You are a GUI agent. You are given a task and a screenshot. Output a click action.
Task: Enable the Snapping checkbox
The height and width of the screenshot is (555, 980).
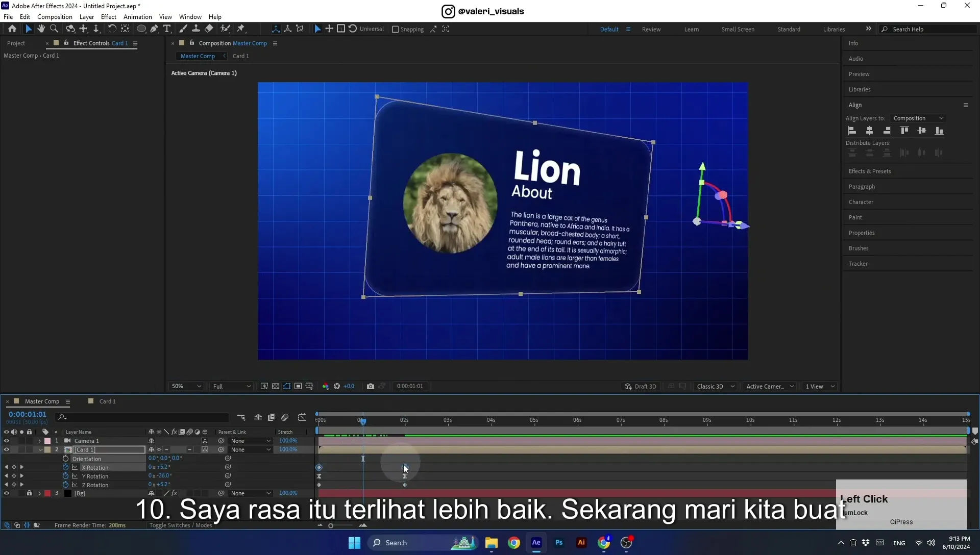tap(395, 29)
